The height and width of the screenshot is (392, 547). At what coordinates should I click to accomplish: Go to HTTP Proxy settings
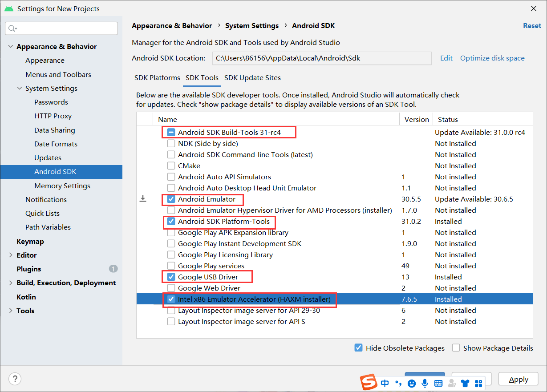(x=53, y=116)
